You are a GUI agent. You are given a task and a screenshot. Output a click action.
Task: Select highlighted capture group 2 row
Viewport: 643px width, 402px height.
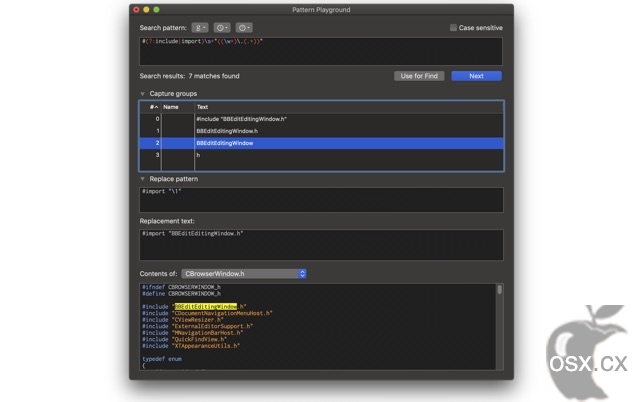[322, 143]
